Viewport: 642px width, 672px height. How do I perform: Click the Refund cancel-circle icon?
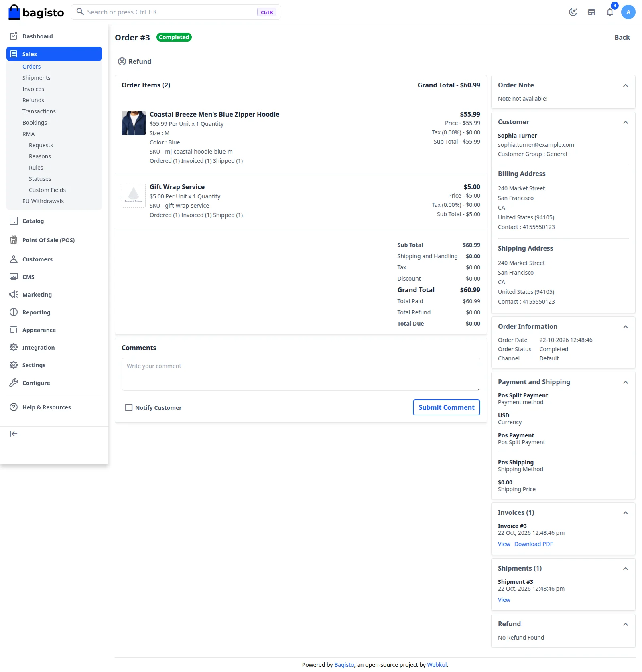click(x=122, y=61)
